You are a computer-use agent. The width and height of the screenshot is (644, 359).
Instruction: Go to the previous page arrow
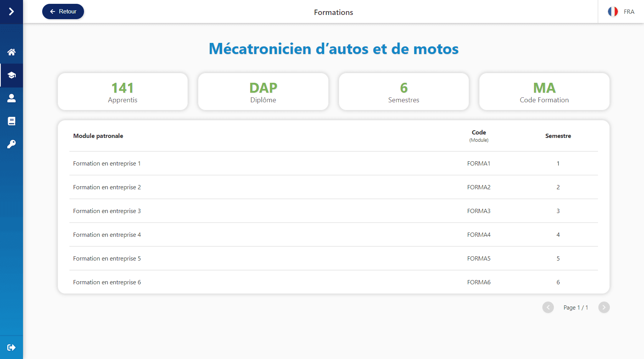coord(548,307)
